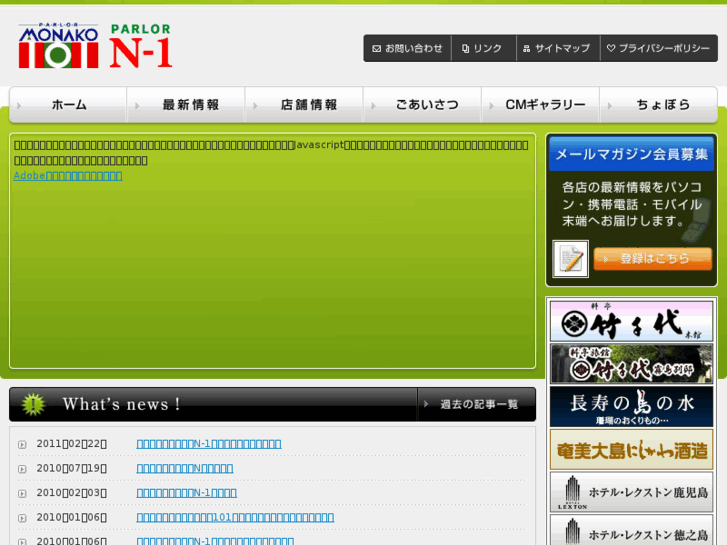Open the お問い合わせ contact link

click(x=407, y=48)
